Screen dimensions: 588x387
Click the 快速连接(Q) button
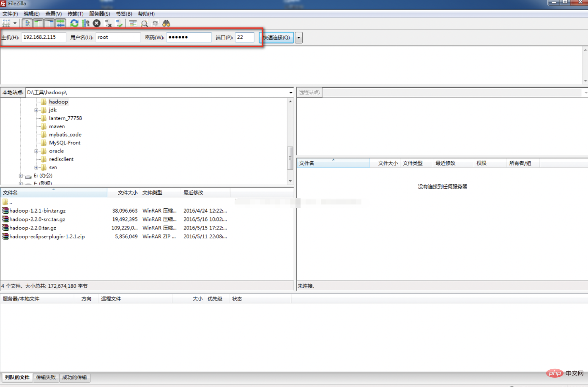tap(276, 38)
